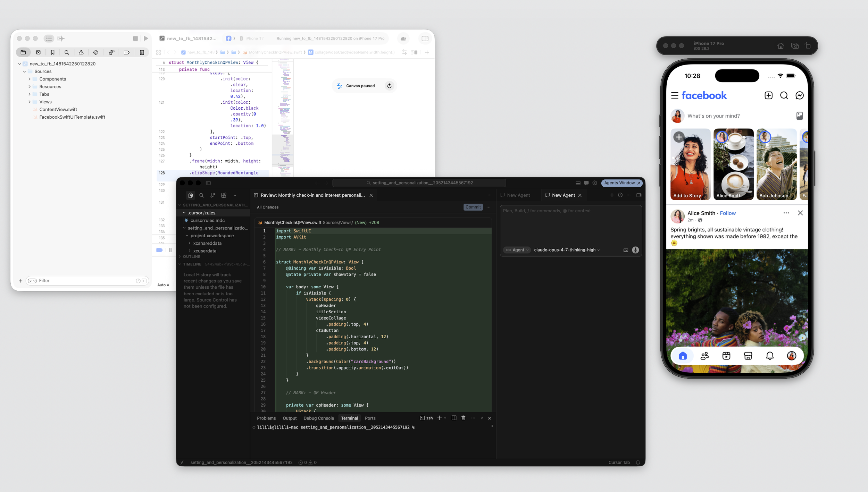Pause program execution in Xcode debug bar
Viewport: 868px width, 492px height.
(x=170, y=250)
